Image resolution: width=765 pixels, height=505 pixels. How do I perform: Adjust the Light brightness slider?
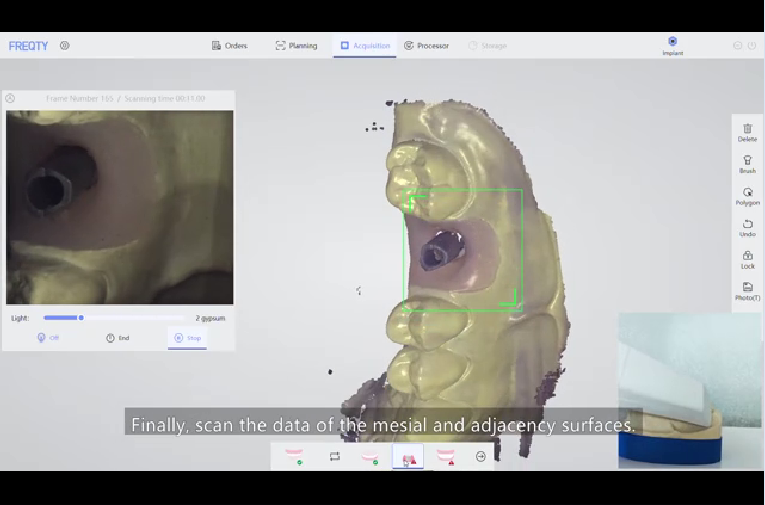[81, 318]
